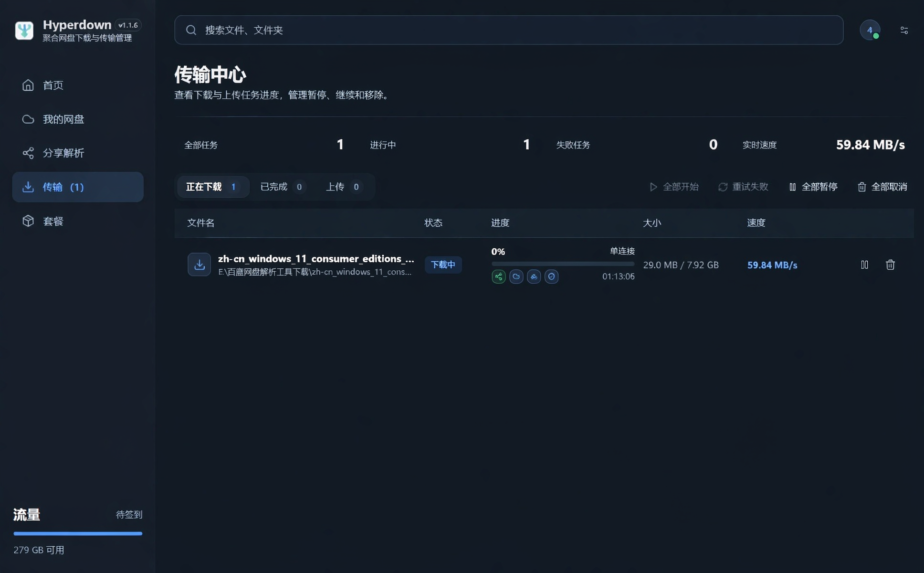Screen dimensions: 924x573
Task: Click the 传输中心 page heading
Action: [210, 74]
